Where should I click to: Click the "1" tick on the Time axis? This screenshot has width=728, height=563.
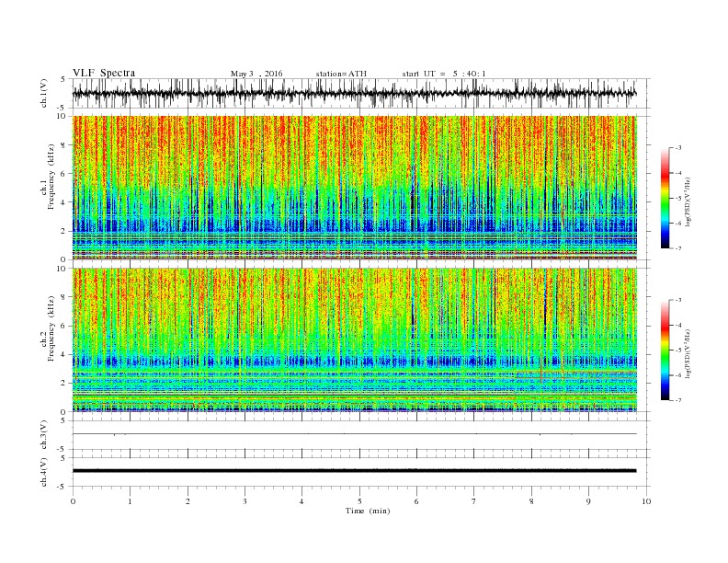[x=130, y=501]
